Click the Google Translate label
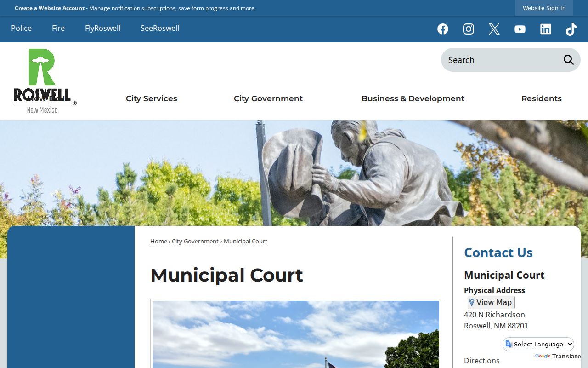588x368 pixels. 558,356
